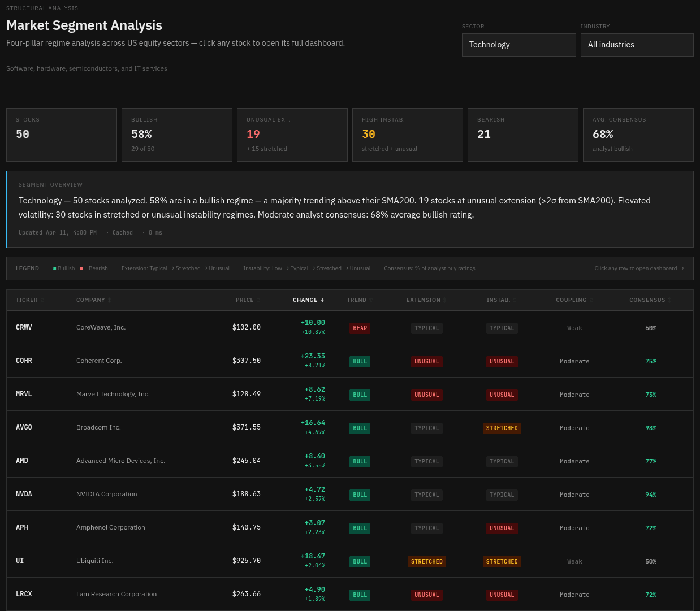Click the BEAR badge on CoreWeave's row
Viewport: 700px width, 611px height.
(x=360, y=328)
